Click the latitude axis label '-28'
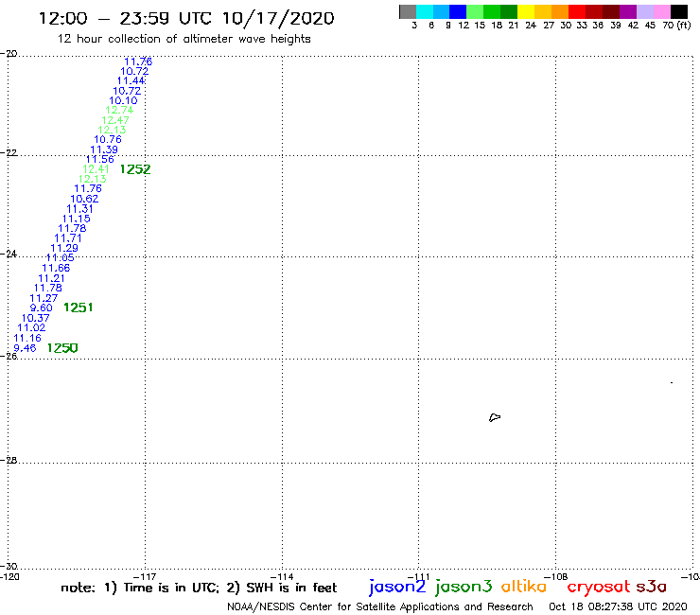 pos(9,460)
